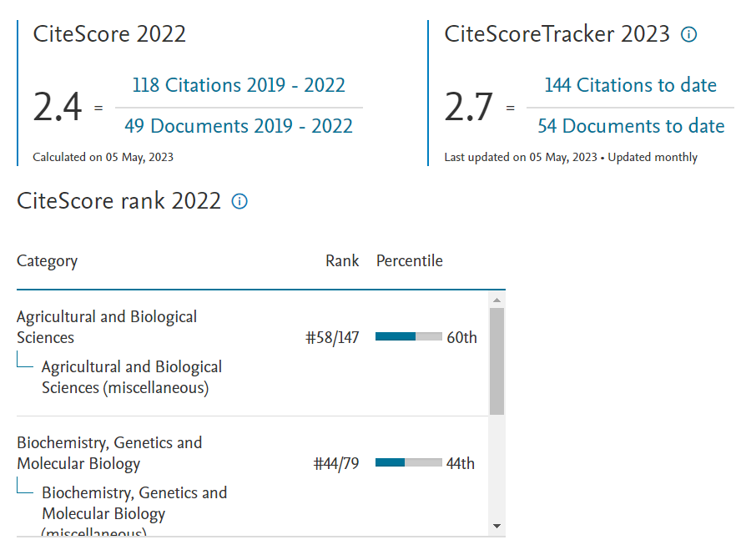The height and width of the screenshot is (560, 741).
Task: Select Biochemistry, Genetics and Molecular Biology (miscellaneous) subcategory
Action: click(x=134, y=512)
